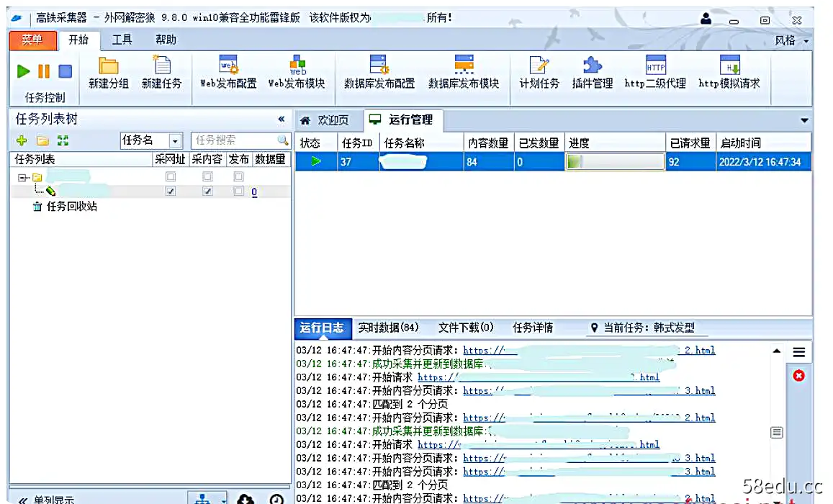The image size is (833, 504).
Task: Toggle checked 采网址 checkbox for the task row
Action: [171, 192]
